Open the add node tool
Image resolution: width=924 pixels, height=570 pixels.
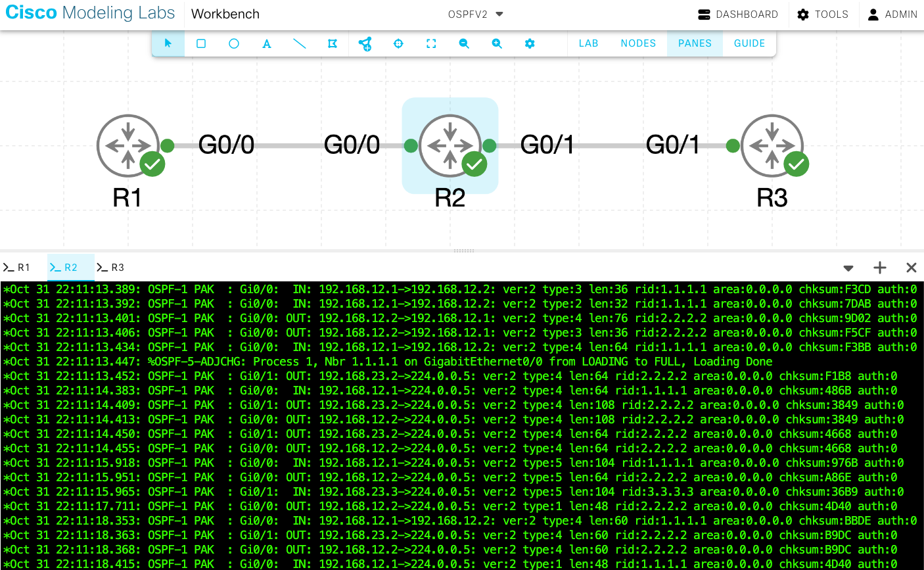click(365, 43)
